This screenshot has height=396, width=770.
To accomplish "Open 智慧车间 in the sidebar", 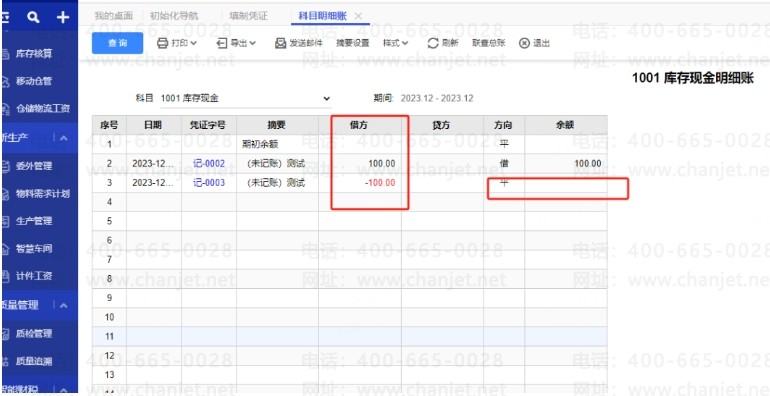I will tap(34, 249).
